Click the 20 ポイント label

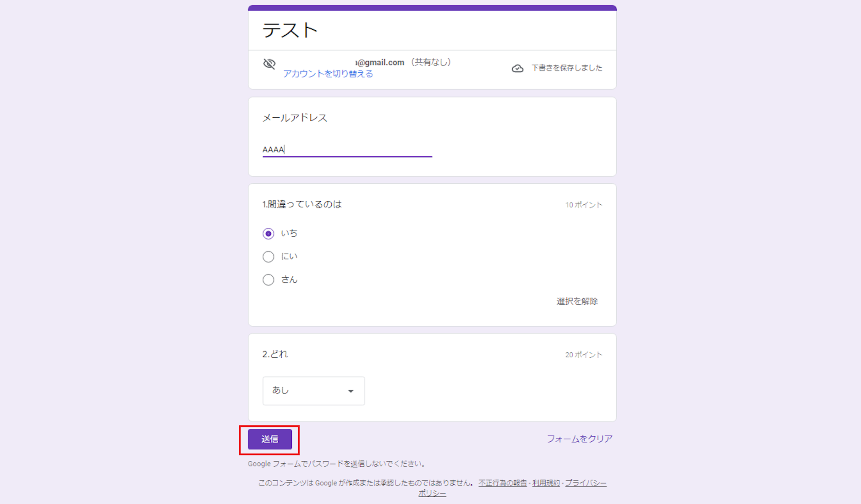click(x=584, y=355)
